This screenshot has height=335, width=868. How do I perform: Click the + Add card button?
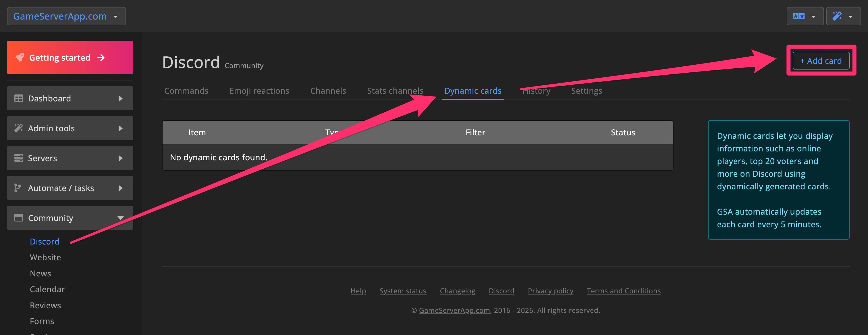point(821,61)
